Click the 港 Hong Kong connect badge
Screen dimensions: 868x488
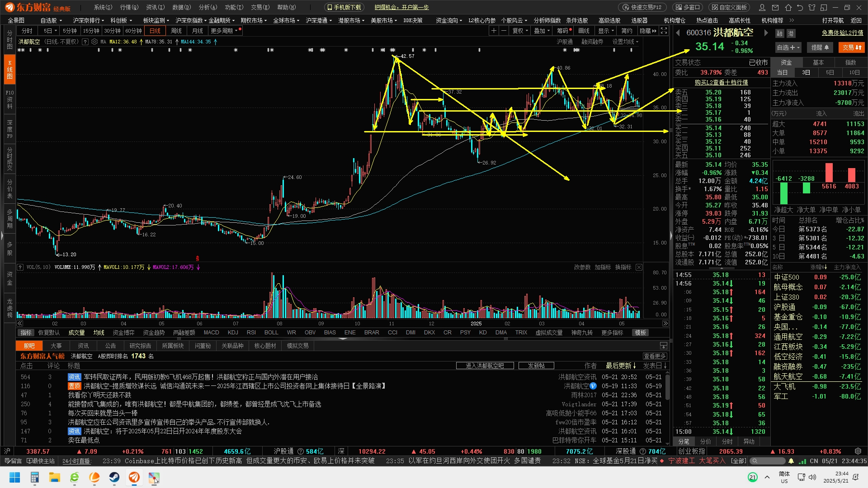pyautogui.click(x=791, y=33)
